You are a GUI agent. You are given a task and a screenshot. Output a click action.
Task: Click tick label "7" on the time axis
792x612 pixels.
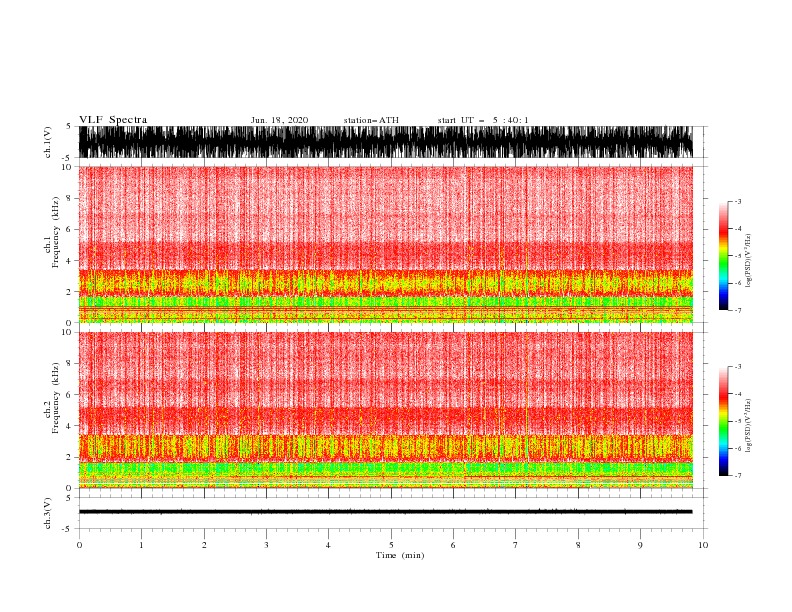[x=516, y=545]
